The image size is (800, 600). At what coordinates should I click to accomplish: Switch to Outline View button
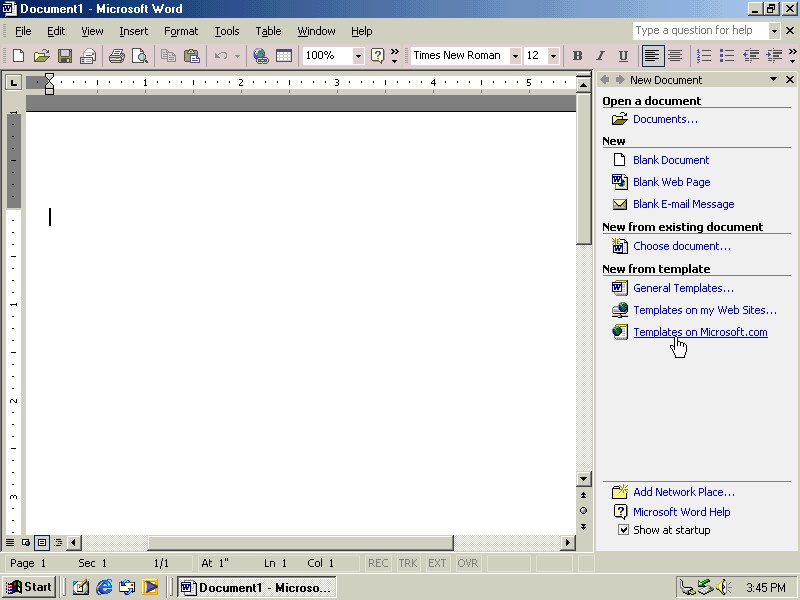click(58, 542)
